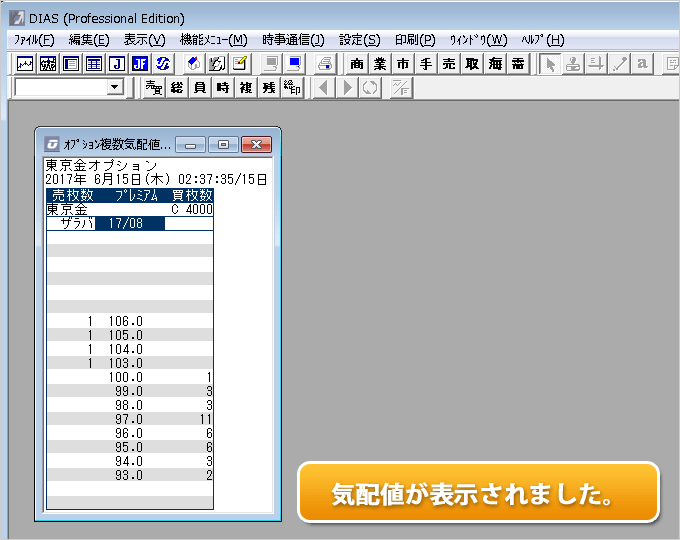
Task: Open the 時事通信(J) menu
Action: point(293,40)
